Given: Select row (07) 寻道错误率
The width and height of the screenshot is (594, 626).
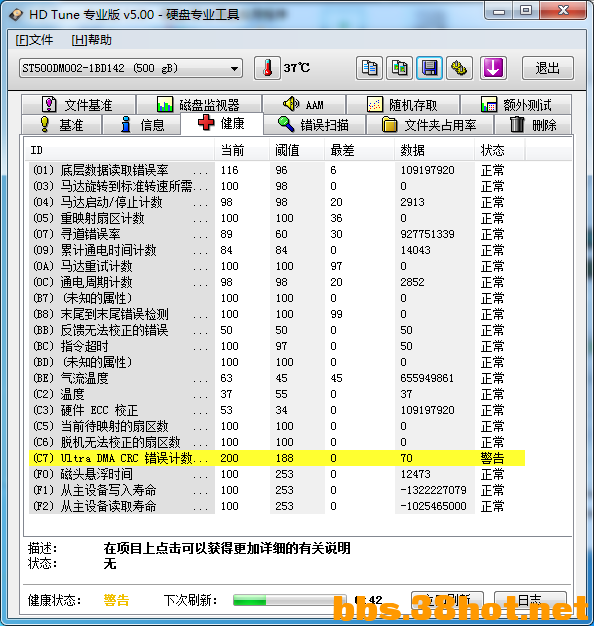Looking at the screenshot, I should [277, 234].
